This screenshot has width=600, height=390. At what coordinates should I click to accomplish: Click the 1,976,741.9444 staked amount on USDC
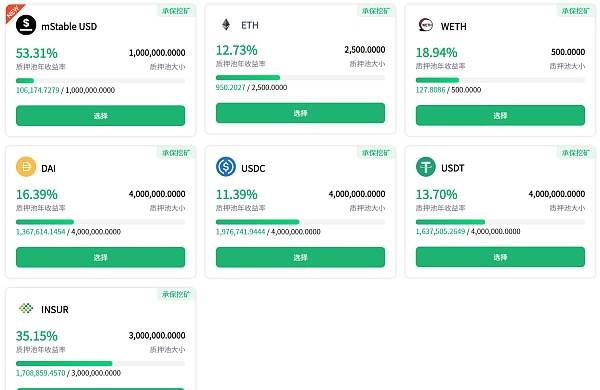pyautogui.click(x=240, y=232)
